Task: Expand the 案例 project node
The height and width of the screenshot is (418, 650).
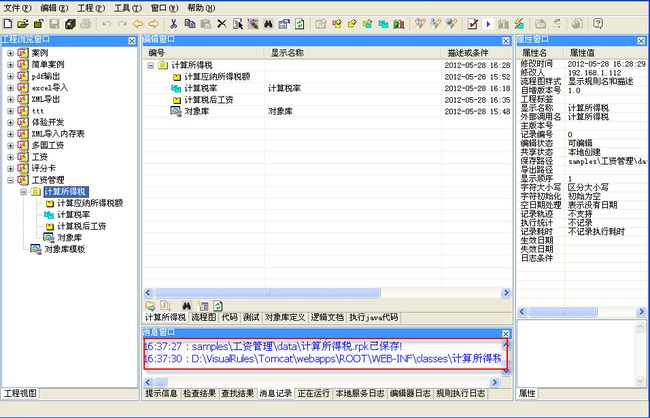Action: point(11,53)
